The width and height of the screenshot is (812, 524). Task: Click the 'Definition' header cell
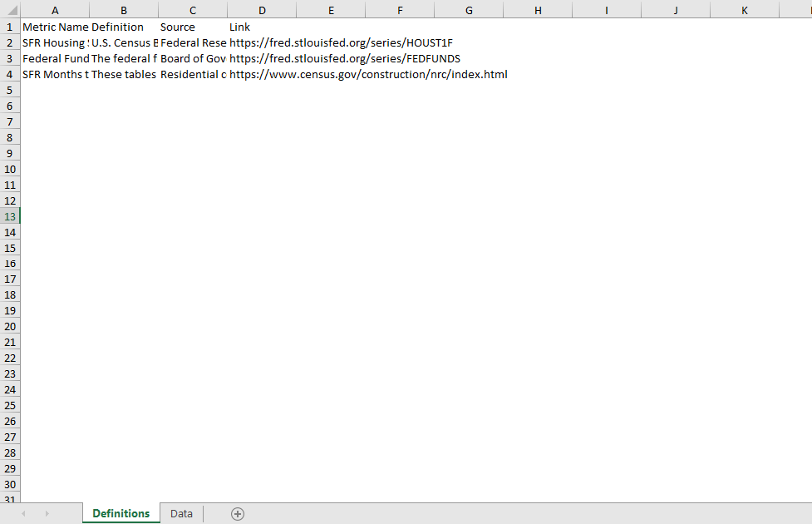point(124,27)
